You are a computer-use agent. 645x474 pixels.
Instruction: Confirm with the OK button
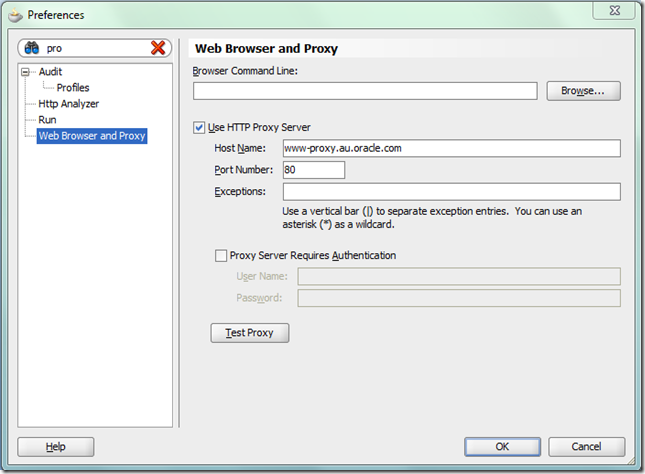pos(503,447)
